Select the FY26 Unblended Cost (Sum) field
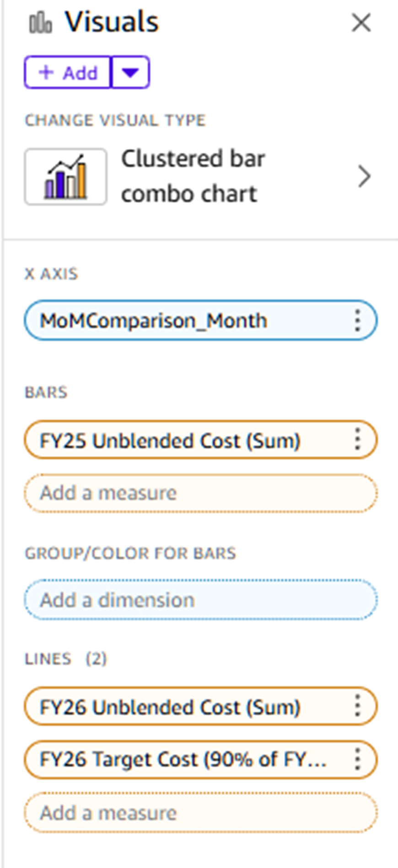The height and width of the screenshot is (868, 398). (x=183, y=707)
